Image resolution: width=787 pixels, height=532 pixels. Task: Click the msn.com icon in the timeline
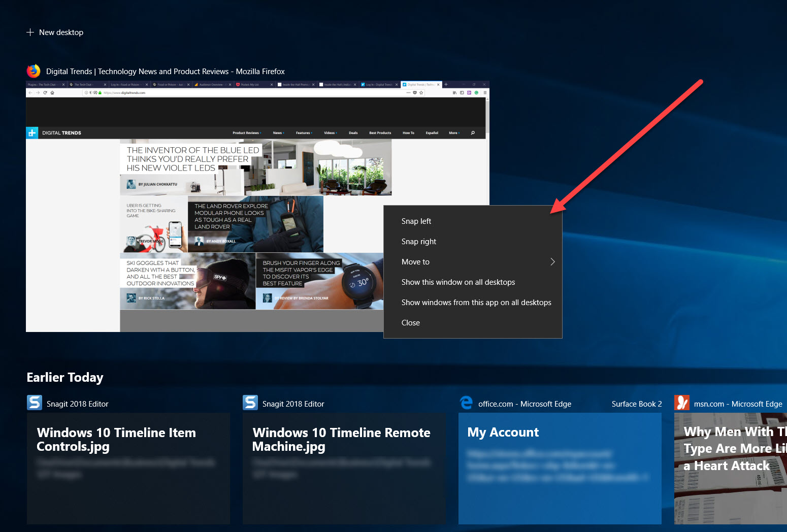coord(682,403)
